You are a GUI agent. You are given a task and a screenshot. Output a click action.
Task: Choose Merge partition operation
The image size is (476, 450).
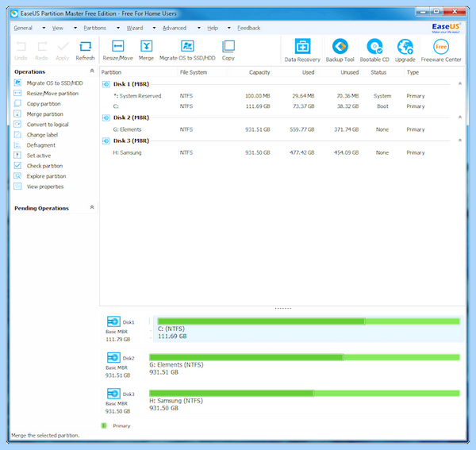[x=45, y=113]
